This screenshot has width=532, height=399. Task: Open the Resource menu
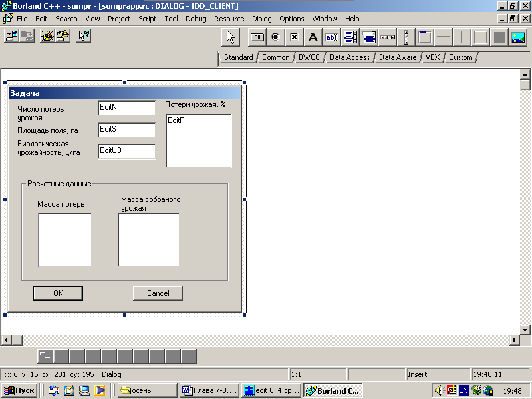pos(229,19)
